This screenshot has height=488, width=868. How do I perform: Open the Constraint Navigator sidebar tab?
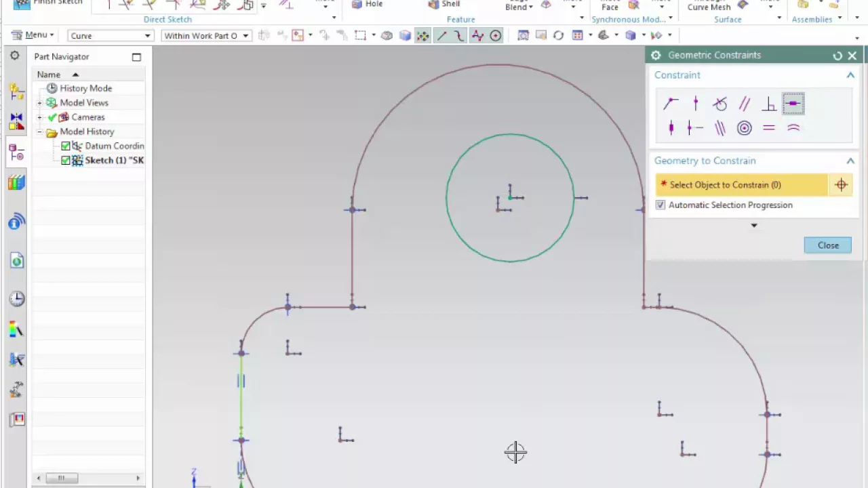tap(16, 121)
